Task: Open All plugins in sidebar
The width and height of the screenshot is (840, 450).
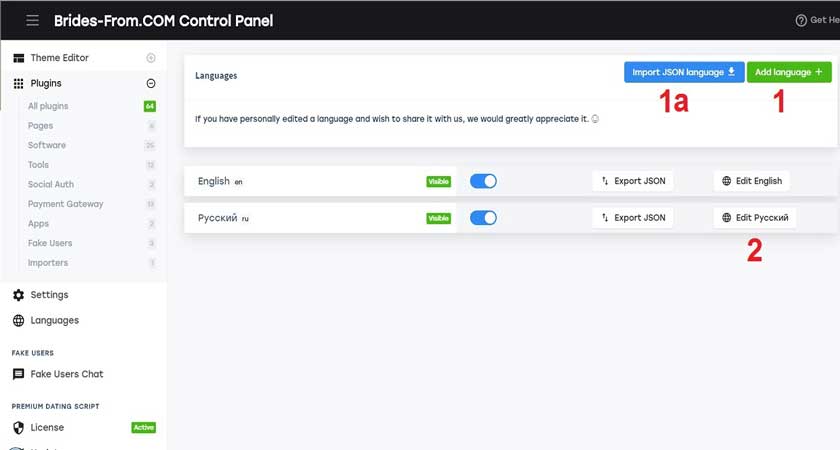Action: tap(48, 106)
